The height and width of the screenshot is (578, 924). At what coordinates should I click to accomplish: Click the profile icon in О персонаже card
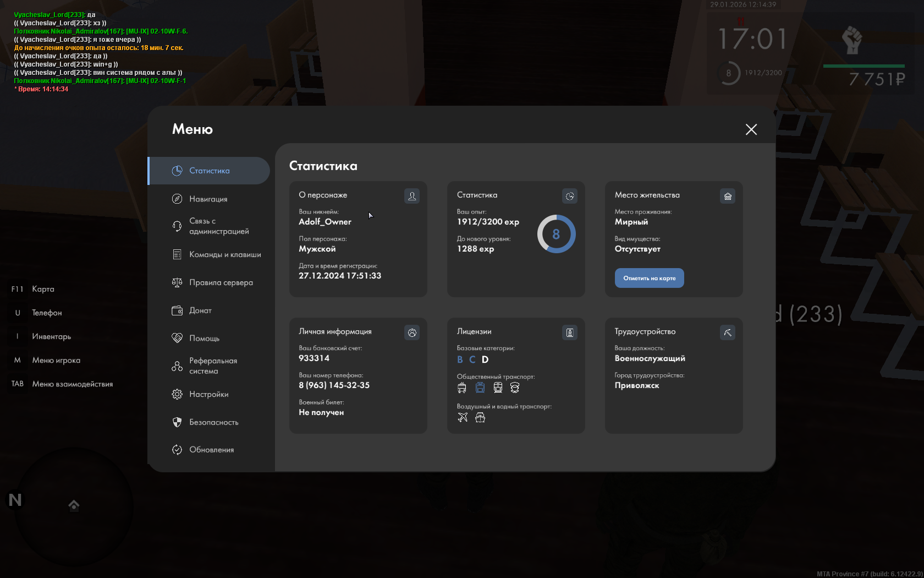pyautogui.click(x=411, y=196)
